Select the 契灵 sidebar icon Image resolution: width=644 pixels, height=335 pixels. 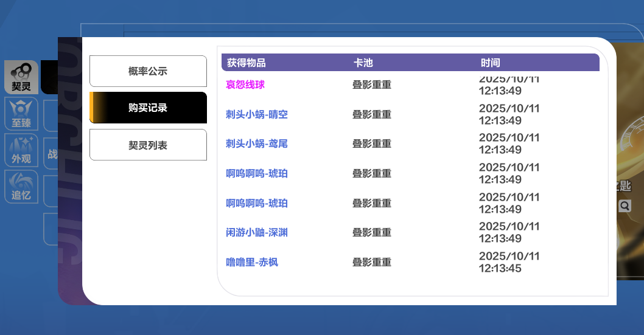click(21, 77)
